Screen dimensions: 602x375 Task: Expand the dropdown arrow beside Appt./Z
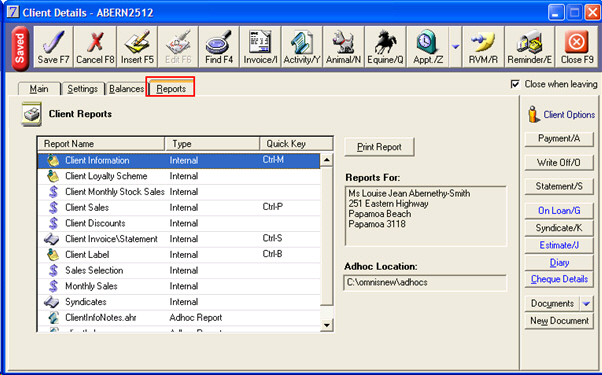[455, 47]
